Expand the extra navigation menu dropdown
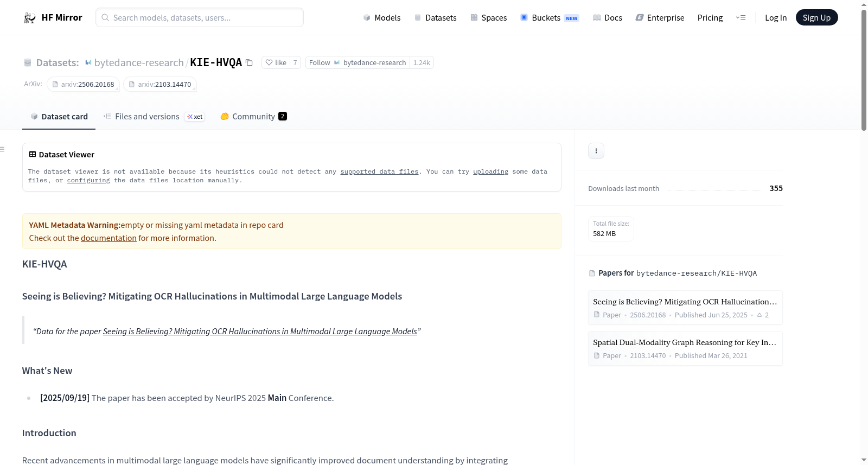The height and width of the screenshot is (465, 868). 741,17
